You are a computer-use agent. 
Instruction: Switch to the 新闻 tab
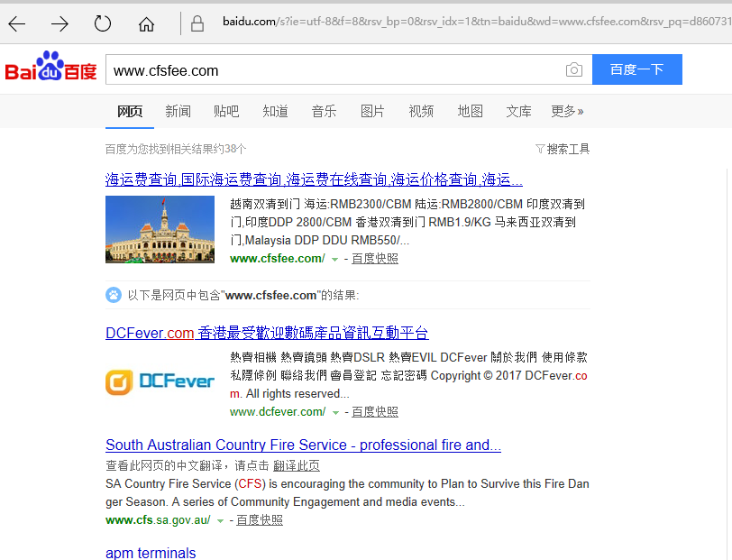[178, 111]
